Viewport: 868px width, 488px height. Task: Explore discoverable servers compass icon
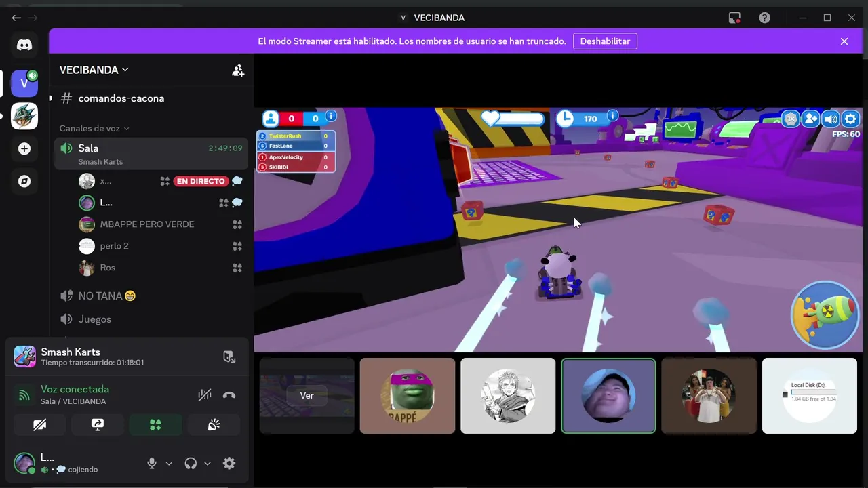pyautogui.click(x=24, y=181)
